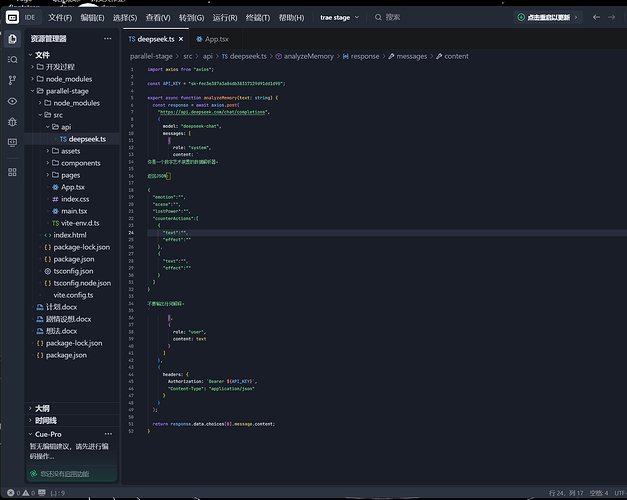Image resolution: width=627 pixels, height=500 pixels.
Task: Click the errors count icon in status bar
Action: (x=11, y=493)
